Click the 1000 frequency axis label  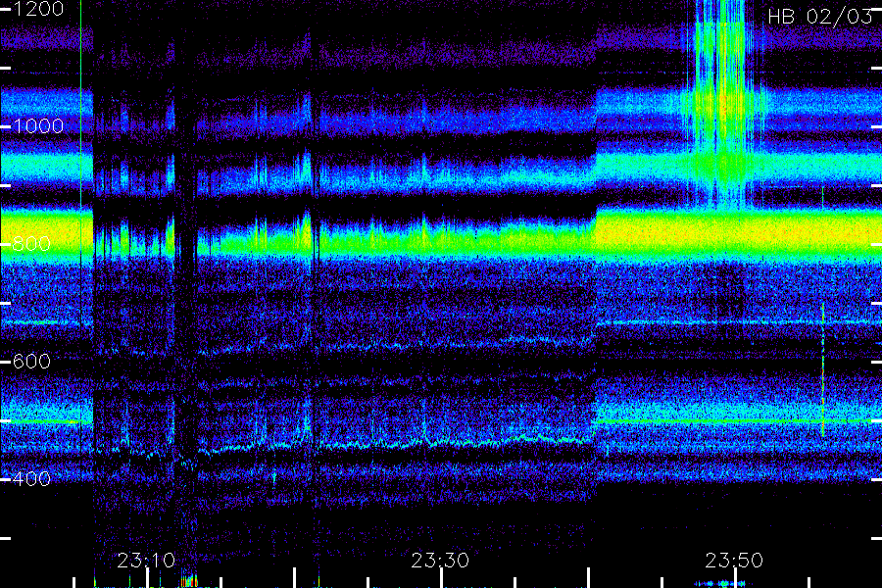point(38,125)
